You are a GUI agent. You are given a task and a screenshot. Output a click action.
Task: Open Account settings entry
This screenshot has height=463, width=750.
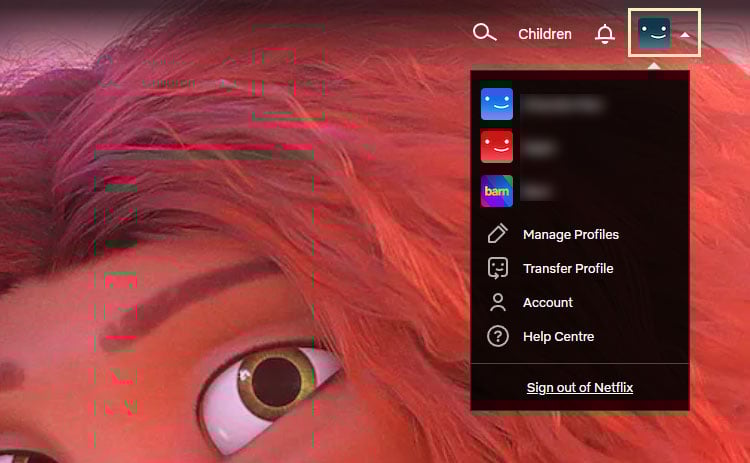point(548,302)
